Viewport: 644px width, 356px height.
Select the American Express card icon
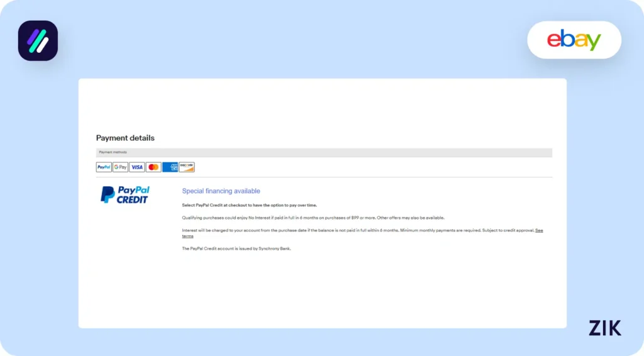[170, 167]
